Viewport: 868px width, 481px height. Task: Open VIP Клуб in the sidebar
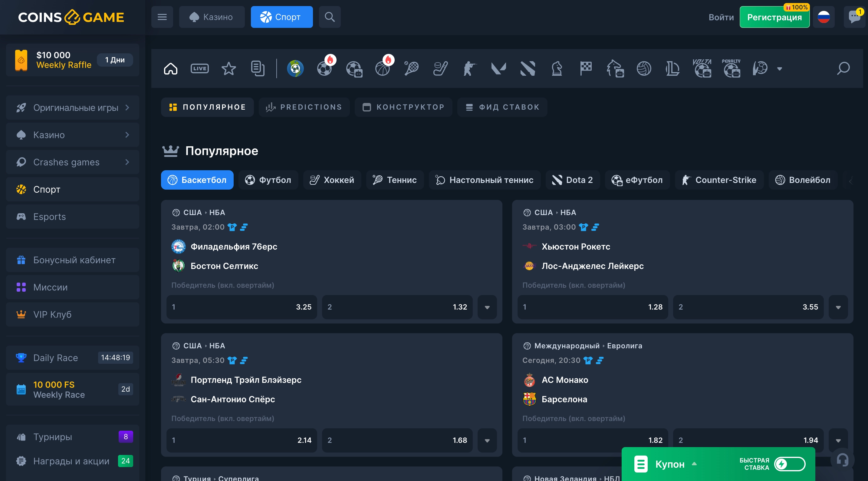click(72, 314)
